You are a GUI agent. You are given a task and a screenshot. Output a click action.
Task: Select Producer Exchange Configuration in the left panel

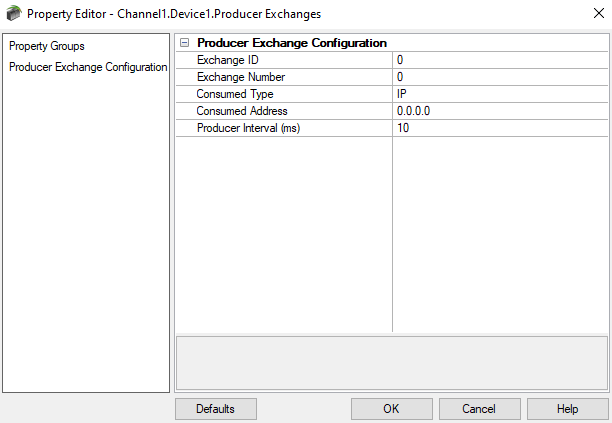pos(88,67)
